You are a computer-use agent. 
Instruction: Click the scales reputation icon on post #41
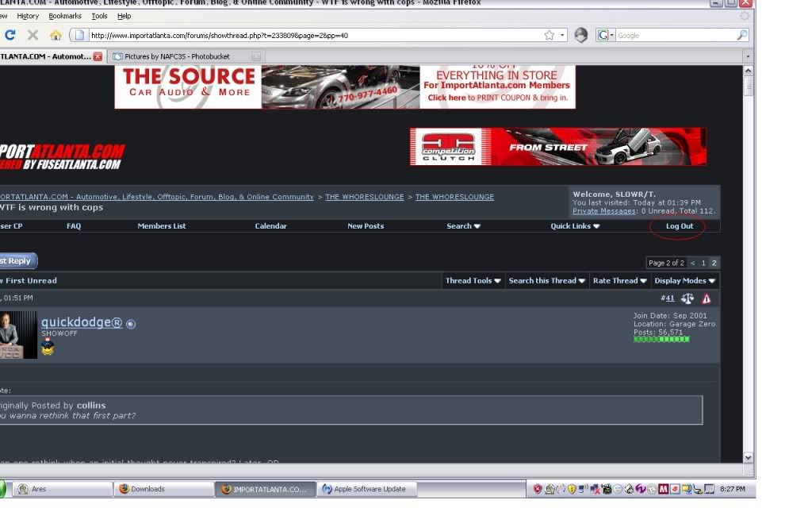(x=687, y=298)
